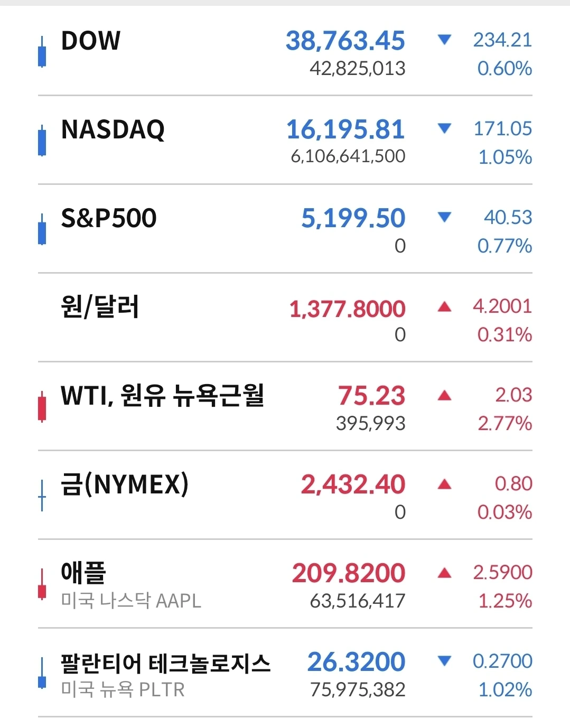The width and height of the screenshot is (570, 728).
Task: Open the 원/달러 exchange rate
Action: click(100, 307)
